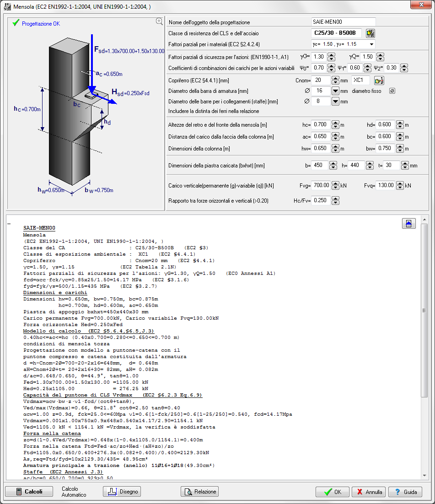Image resolution: width=435 pixels, height=504 pixels.
Task: Click the Fvq variable load spinner control
Action: [400, 186]
